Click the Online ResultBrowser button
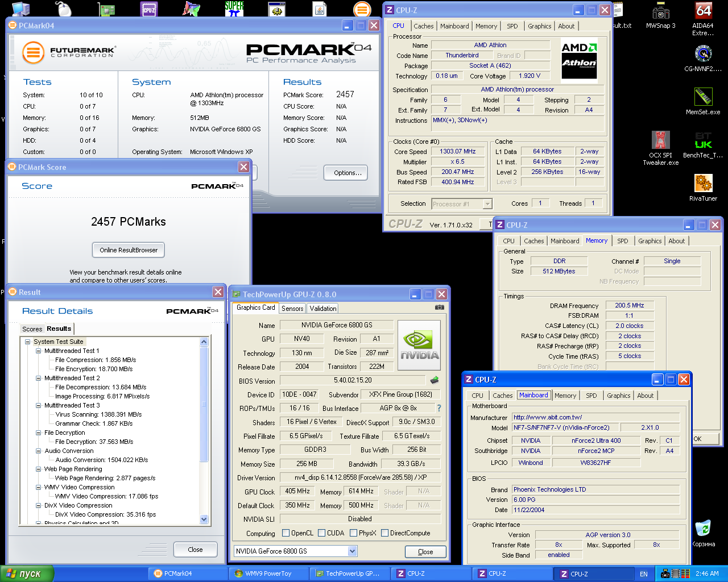Image resolution: width=728 pixels, height=582 pixels. tap(129, 250)
